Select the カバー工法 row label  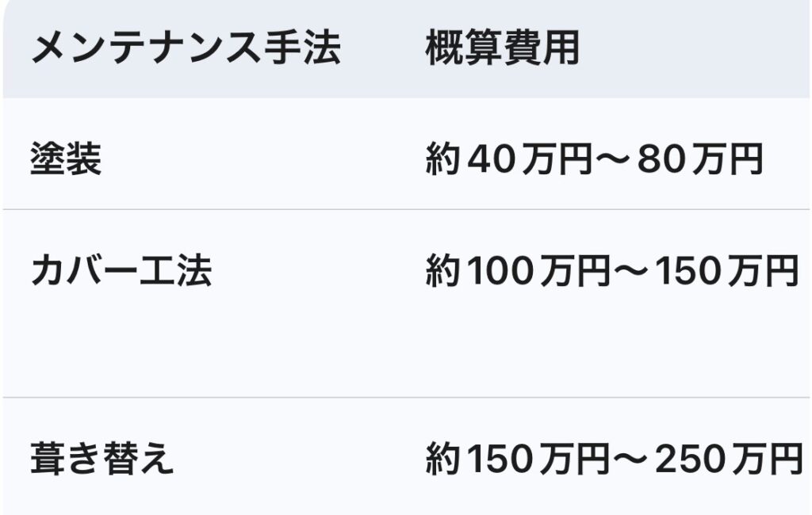tap(121, 272)
